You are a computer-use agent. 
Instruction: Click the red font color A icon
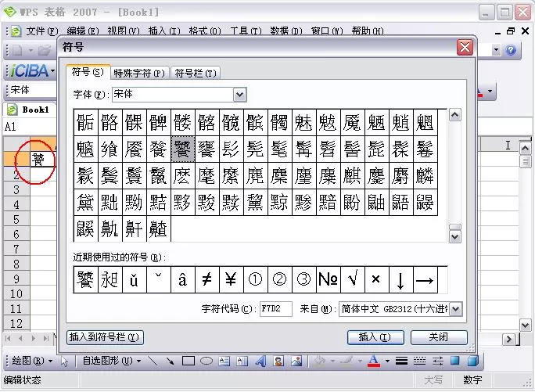coord(374,361)
